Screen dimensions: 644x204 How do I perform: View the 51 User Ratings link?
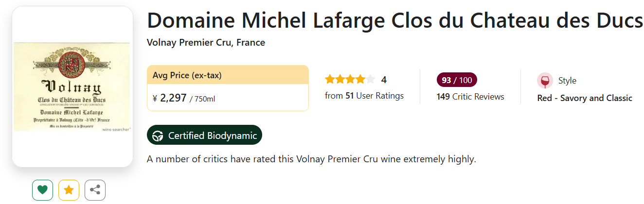364,96
